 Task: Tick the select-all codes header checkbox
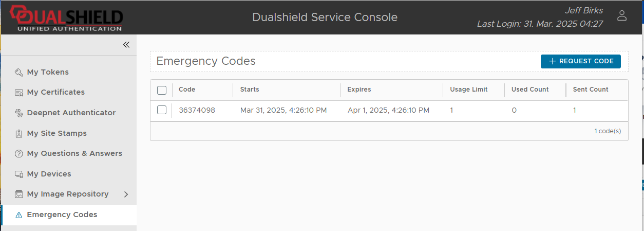pyautogui.click(x=162, y=90)
